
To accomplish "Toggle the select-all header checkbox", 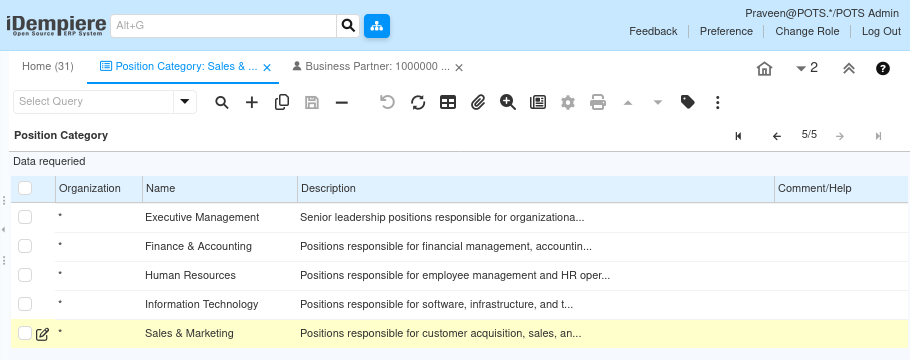I will (x=25, y=188).
